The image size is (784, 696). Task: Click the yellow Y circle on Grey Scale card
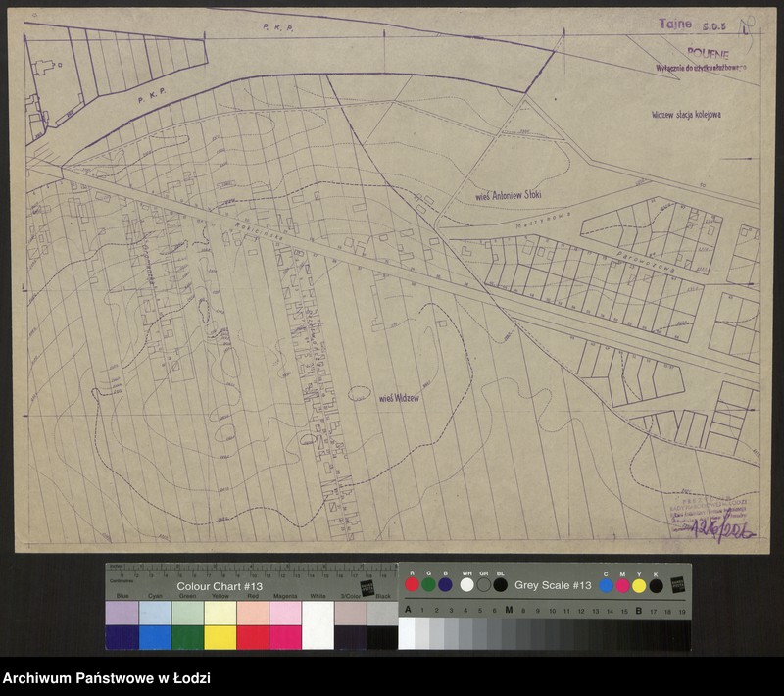click(639, 586)
